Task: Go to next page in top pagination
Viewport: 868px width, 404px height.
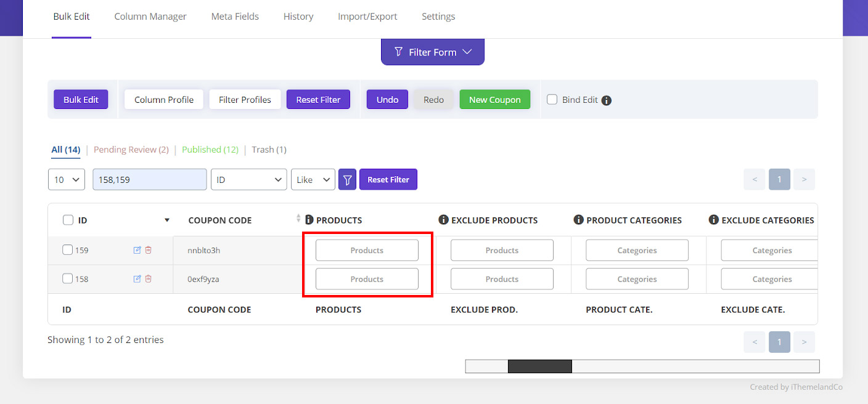Action: [804, 179]
